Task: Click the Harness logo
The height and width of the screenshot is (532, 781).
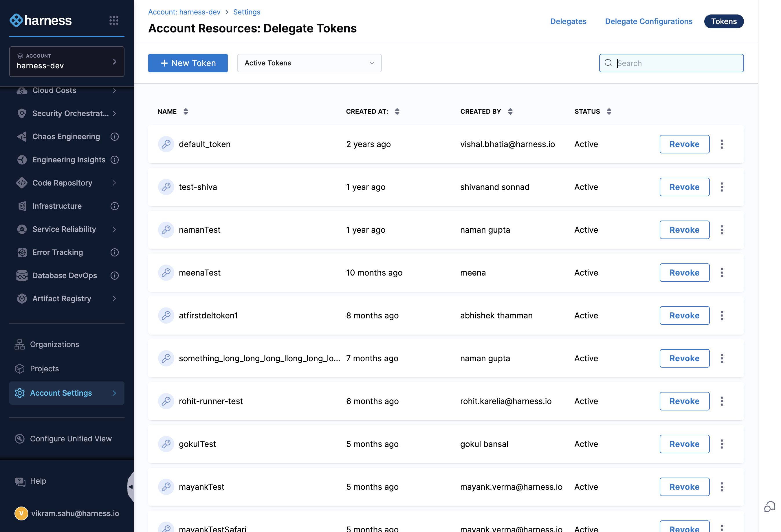Action: [x=41, y=21]
